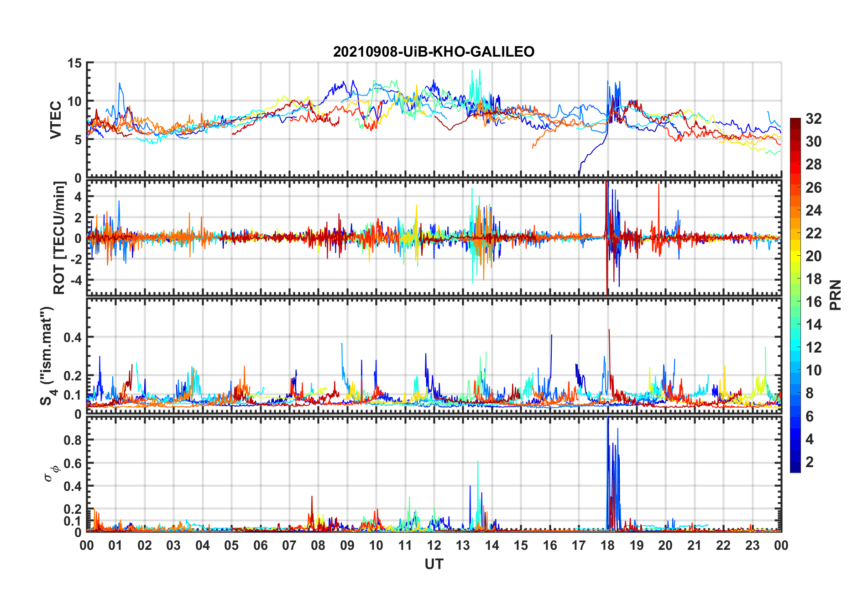Click the PRN colorbar strip

coord(795,295)
